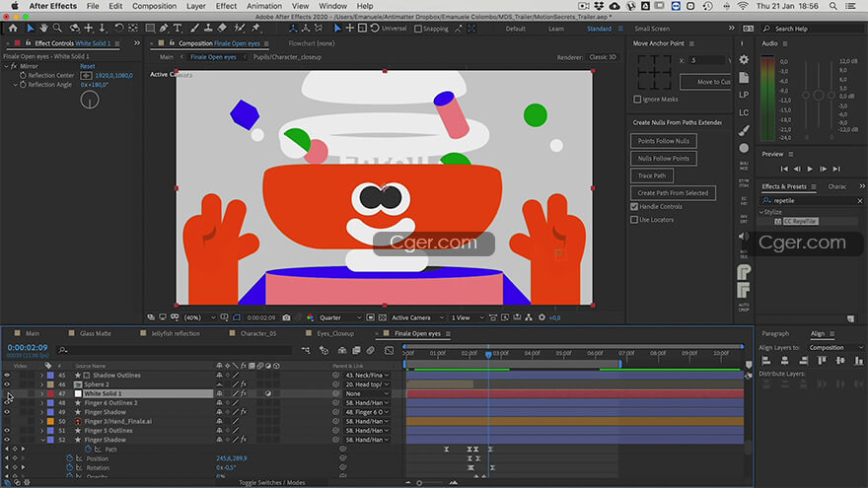Open the 1 View layout dropdown
The image size is (868, 488).
tap(468, 317)
